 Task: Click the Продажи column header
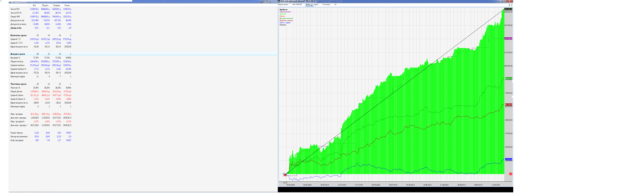(x=57, y=5)
